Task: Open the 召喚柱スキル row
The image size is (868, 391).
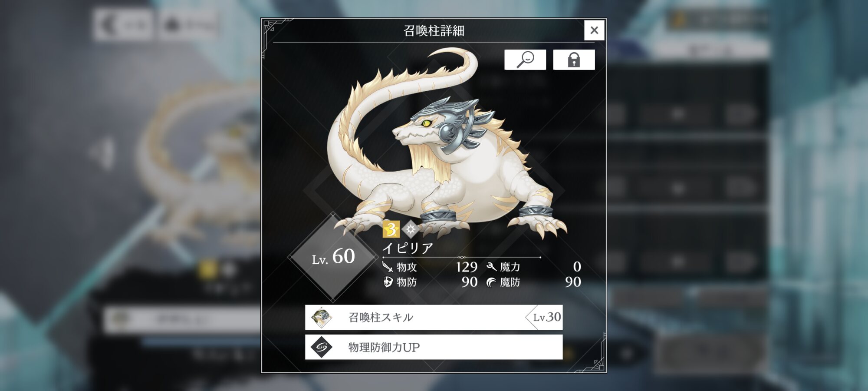Action: coord(434,317)
